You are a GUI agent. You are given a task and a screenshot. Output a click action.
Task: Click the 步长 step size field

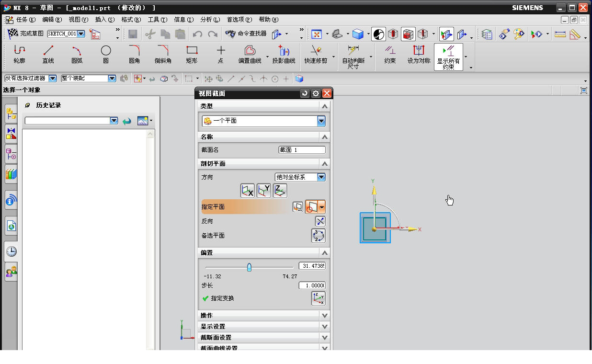click(x=312, y=285)
